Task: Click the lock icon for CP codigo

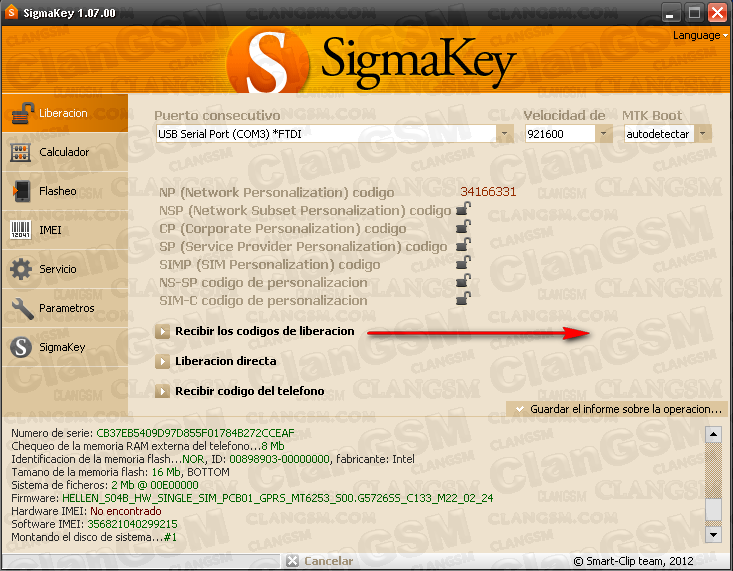Action: (x=463, y=227)
